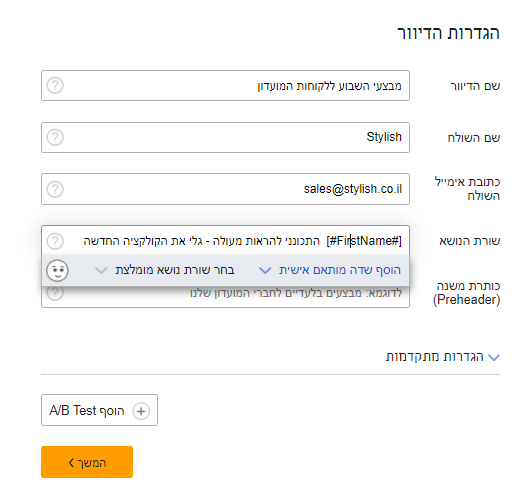This screenshot has width=524, height=501.
Task: Open 'בחר שורת נושא מומלצת' dropdown
Action: 165,270
